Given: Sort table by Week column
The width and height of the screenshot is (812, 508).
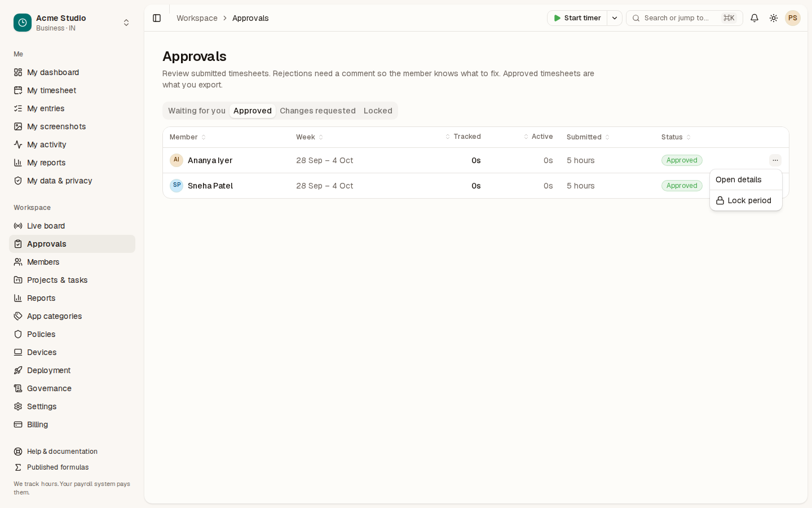Looking at the screenshot, I should click(x=310, y=137).
